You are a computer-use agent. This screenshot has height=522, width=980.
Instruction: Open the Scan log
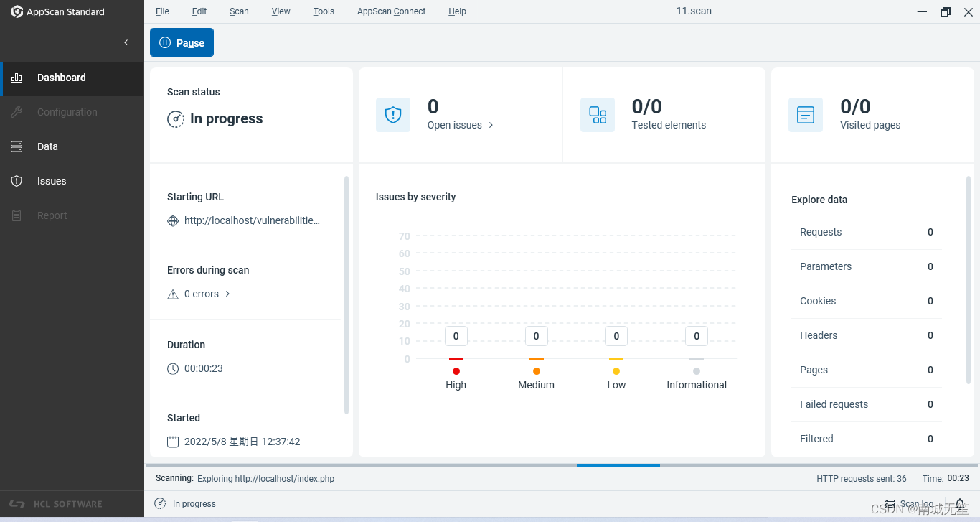click(909, 504)
